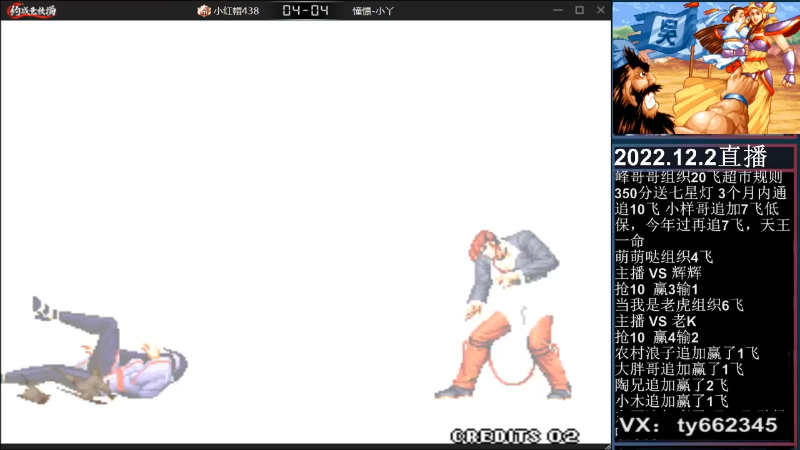
Task: Click the line 农村浪子追加赢了1飞
Action: coord(687,353)
